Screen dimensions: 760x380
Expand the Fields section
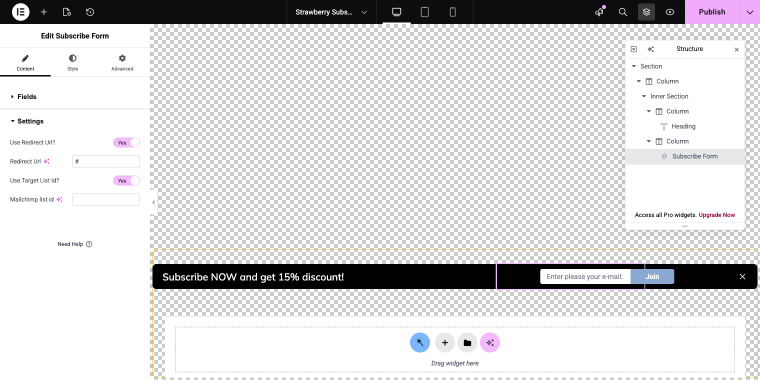click(75, 96)
